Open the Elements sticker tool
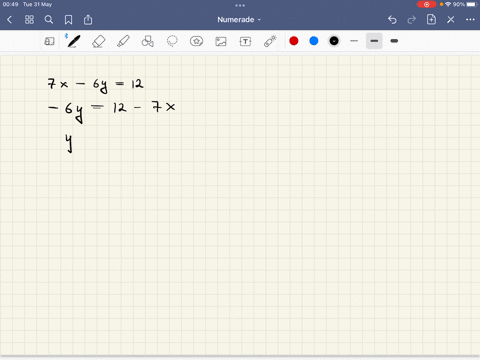Image resolution: width=480 pixels, height=360 pixels. click(196, 41)
